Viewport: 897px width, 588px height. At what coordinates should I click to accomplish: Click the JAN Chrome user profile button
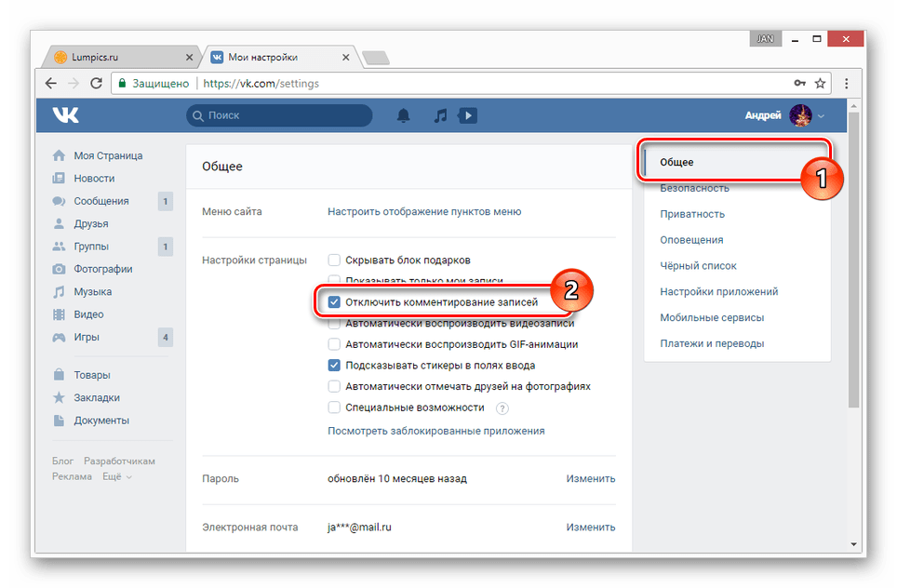point(765,39)
